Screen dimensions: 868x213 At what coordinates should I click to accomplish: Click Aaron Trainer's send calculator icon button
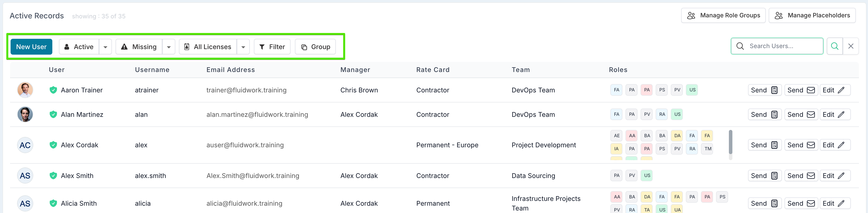(764, 90)
